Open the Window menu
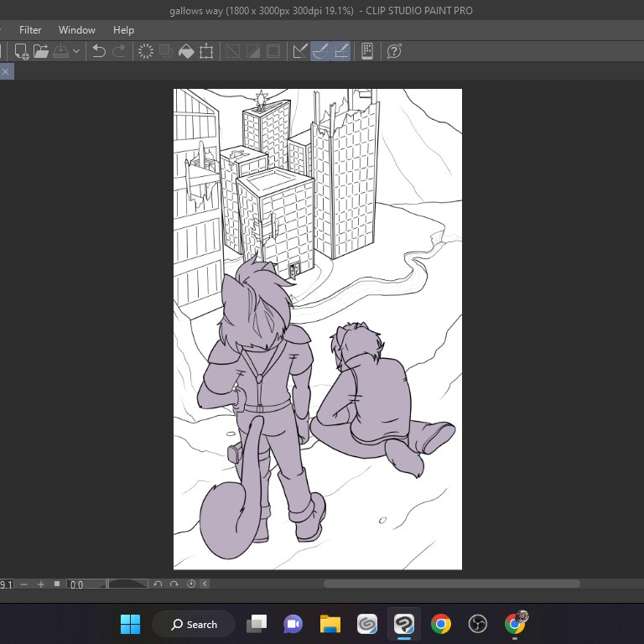 click(x=77, y=30)
